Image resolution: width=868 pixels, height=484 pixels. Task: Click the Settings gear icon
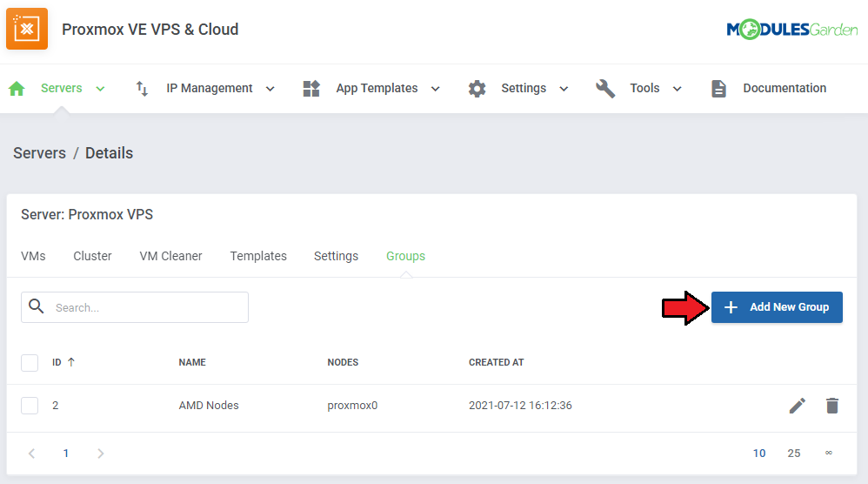[477, 89]
